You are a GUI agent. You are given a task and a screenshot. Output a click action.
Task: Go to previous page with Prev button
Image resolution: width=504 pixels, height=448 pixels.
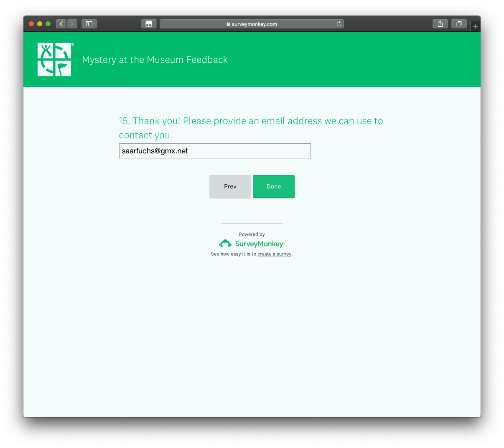pos(230,186)
